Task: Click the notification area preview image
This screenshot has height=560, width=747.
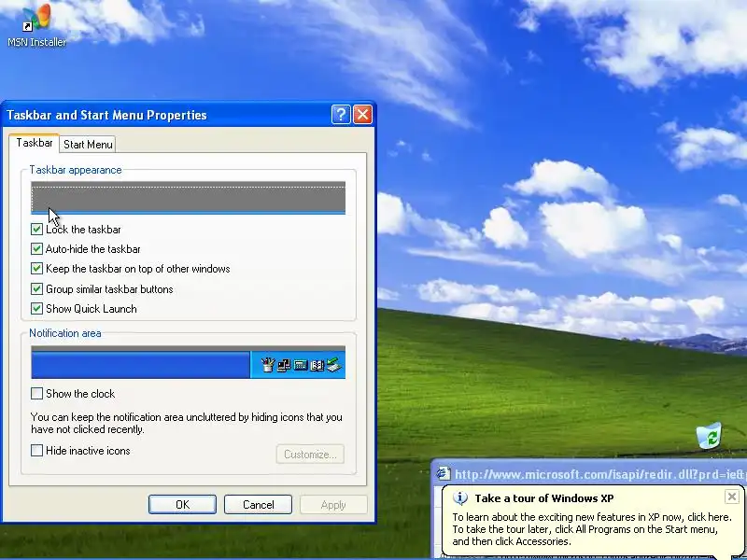Action: tap(189, 362)
